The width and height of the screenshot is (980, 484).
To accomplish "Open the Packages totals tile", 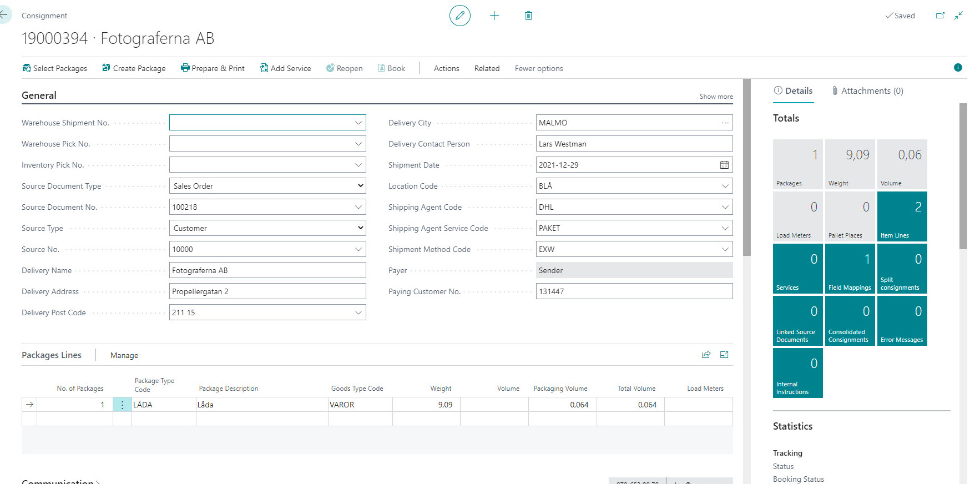I will 797,164.
